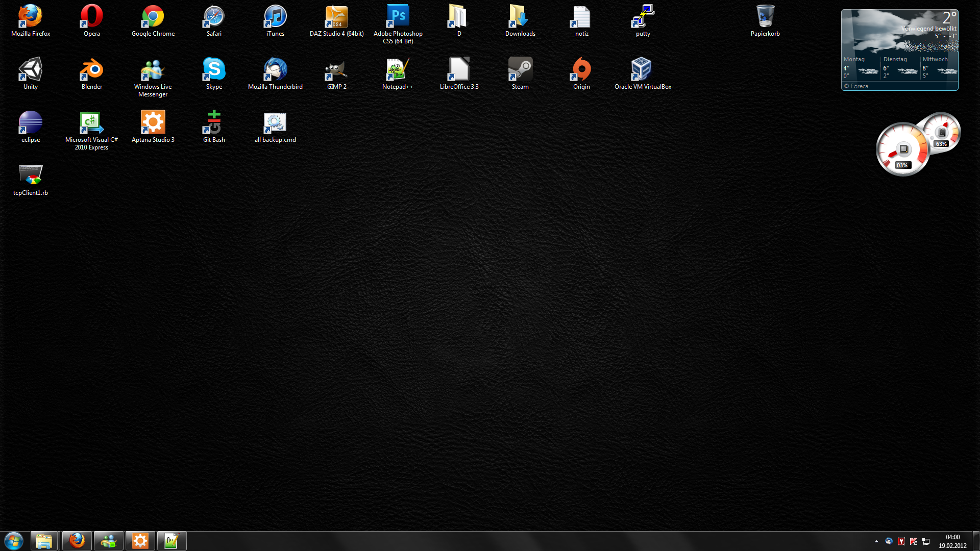
Task: Click the Safari compass shortcut
Action: [x=214, y=21]
